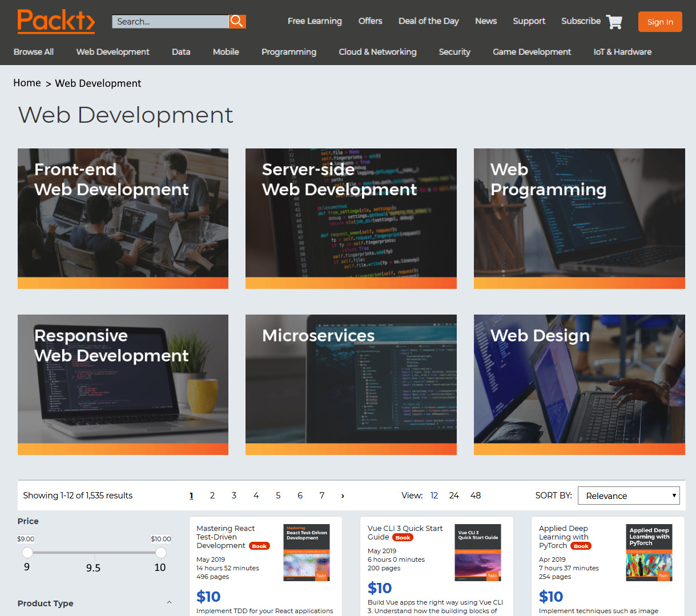Viewport: 696px width, 616px height.
Task: Open the Server-side Web Development tile
Action: (351, 219)
